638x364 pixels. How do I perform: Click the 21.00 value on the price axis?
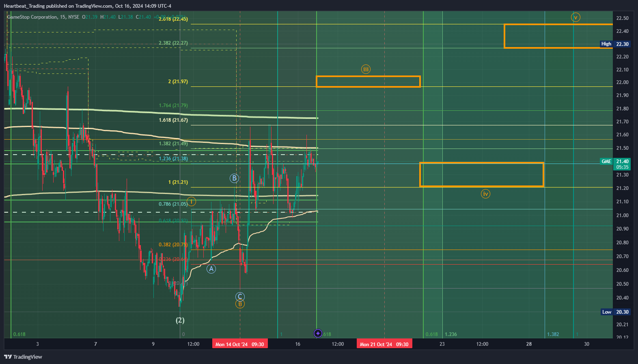(x=622, y=215)
